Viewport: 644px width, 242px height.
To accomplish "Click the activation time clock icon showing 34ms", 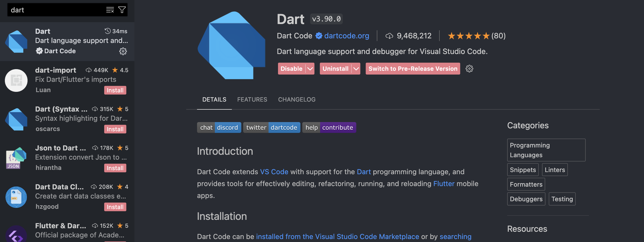I will [108, 31].
